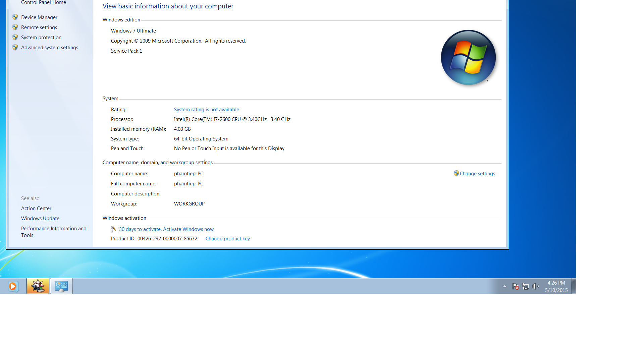Click the shield icon next to Change settings
The width and height of the screenshot is (644, 362).
pyautogui.click(x=456, y=173)
